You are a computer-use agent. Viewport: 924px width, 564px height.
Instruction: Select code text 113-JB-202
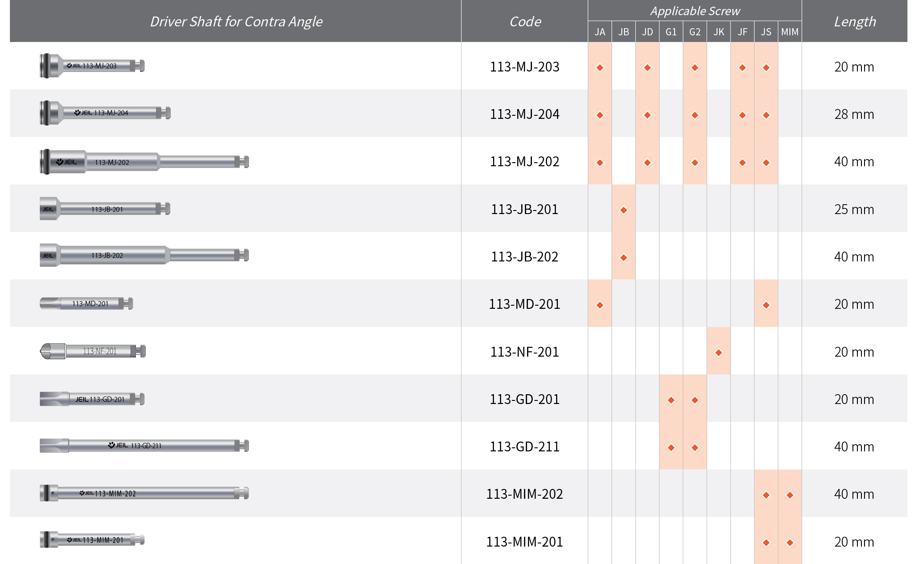tap(524, 257)
